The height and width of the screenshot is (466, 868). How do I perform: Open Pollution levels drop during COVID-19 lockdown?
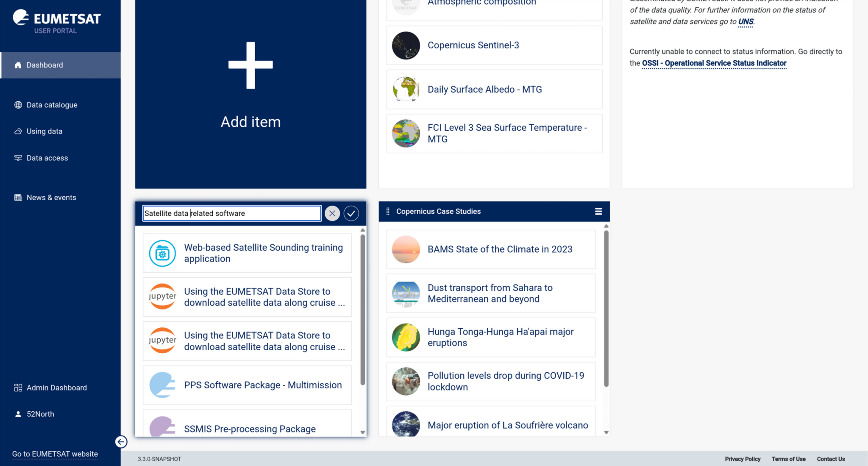(491, 381)
